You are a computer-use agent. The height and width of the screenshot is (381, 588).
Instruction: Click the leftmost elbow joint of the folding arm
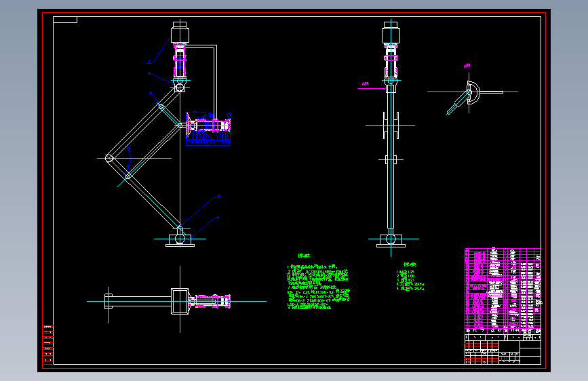pos(109,158)
